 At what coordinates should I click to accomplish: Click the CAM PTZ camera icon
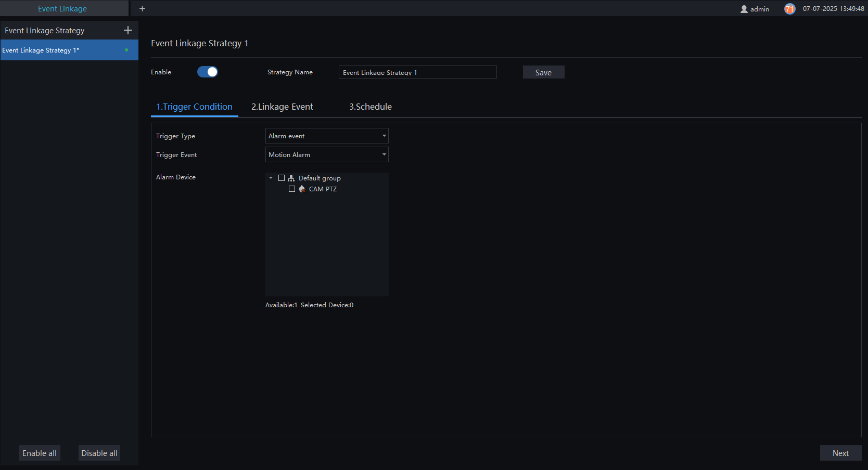click(x=302, y=189)
